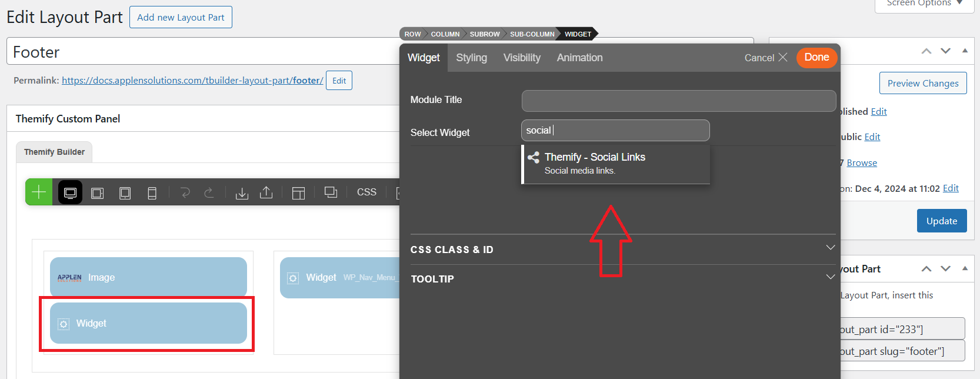Image resolution: width=980 pixels, height=379 pixels.
Task: Undo the last builder change
Action: [185, 192]
